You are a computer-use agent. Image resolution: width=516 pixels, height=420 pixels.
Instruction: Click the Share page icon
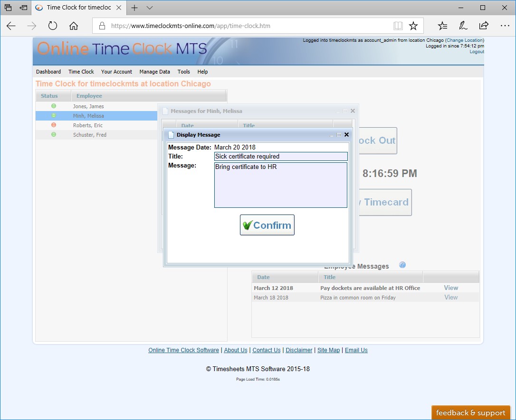tap(484, 26)
